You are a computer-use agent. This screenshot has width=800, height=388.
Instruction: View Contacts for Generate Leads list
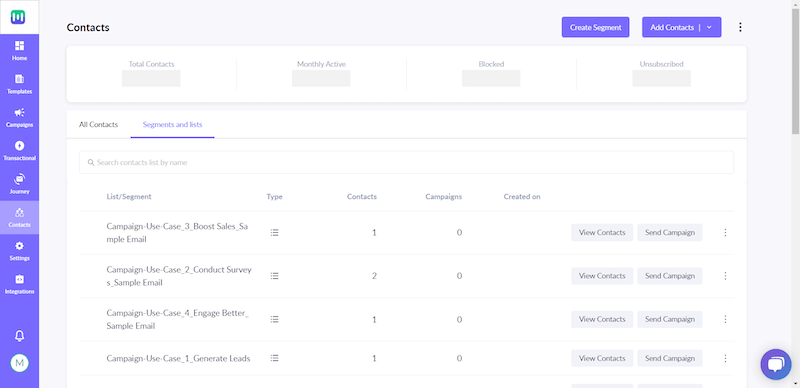(x=602, y=358)
